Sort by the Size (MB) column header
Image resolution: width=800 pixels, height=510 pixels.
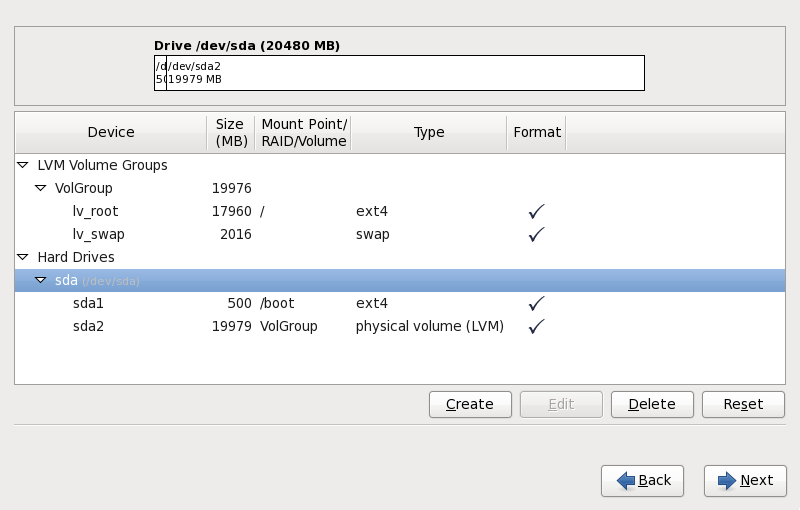(x=230, y=132)
